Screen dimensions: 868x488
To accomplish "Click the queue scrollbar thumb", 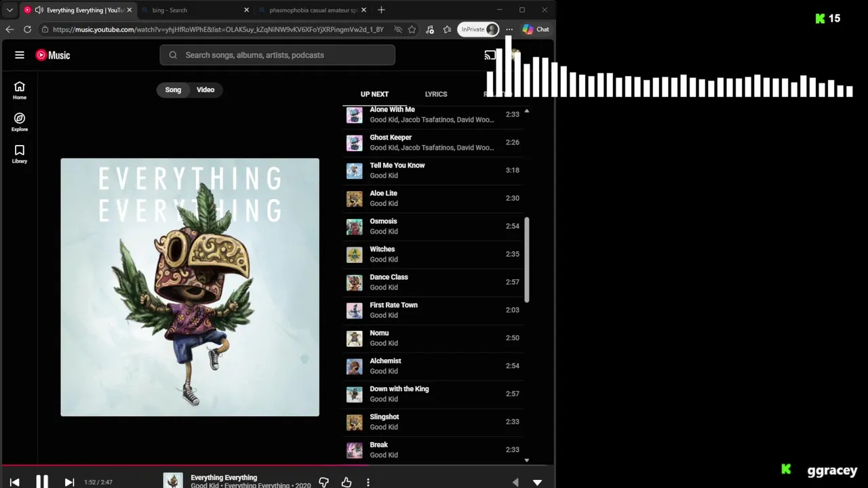I will [526, 260].
